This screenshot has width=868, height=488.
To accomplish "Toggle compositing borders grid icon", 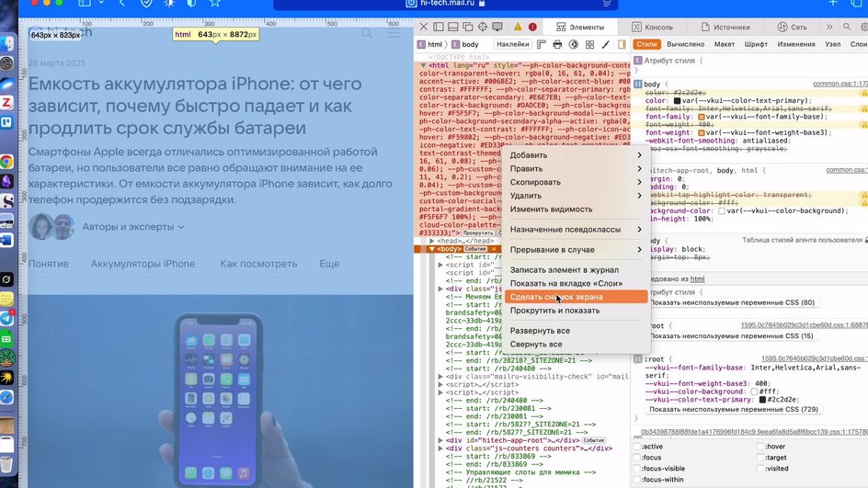I will [x=589, y=44].
